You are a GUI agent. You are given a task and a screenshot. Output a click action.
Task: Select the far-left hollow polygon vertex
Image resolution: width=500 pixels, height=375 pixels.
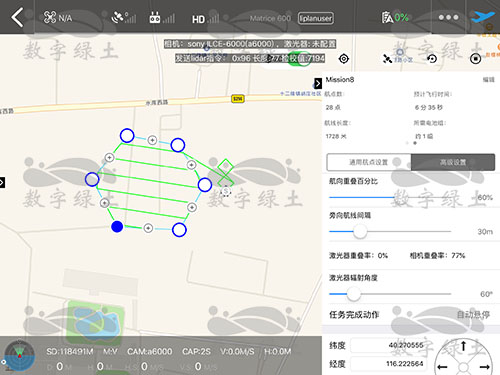(92, 179)
